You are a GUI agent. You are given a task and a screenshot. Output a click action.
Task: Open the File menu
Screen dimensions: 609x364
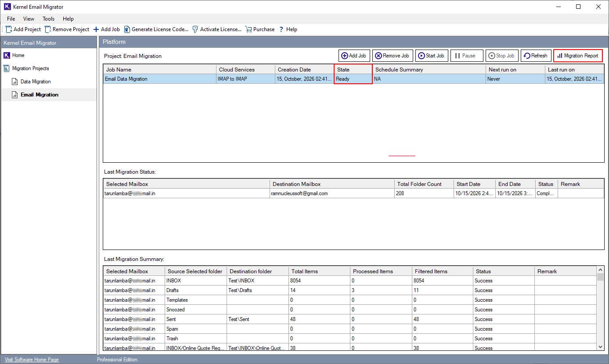point(11,19)
